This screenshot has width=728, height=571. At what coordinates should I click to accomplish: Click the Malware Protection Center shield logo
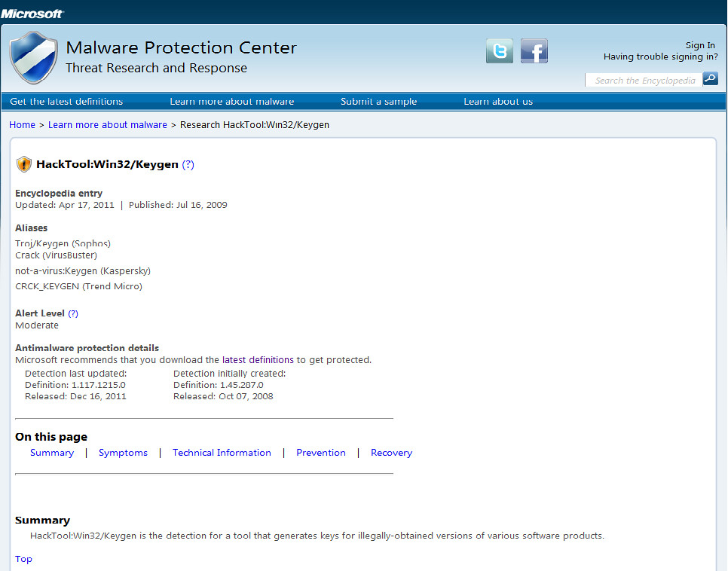click(x=34, y=57)
